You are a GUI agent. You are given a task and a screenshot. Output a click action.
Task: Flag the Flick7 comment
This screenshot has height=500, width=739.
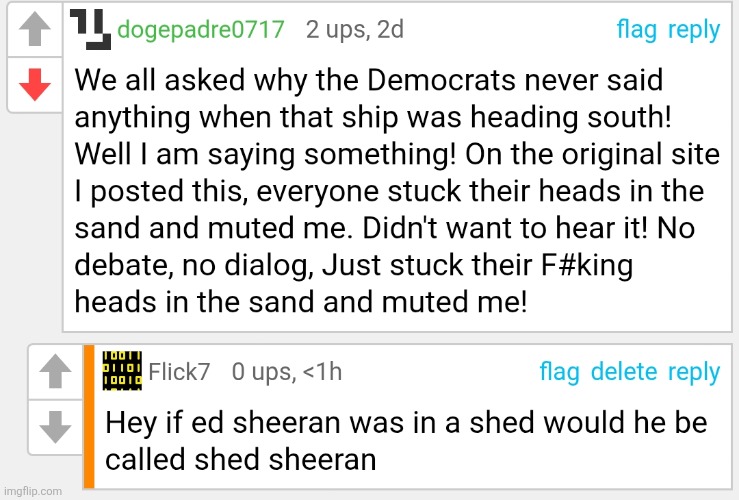click(x=559, y=373)
